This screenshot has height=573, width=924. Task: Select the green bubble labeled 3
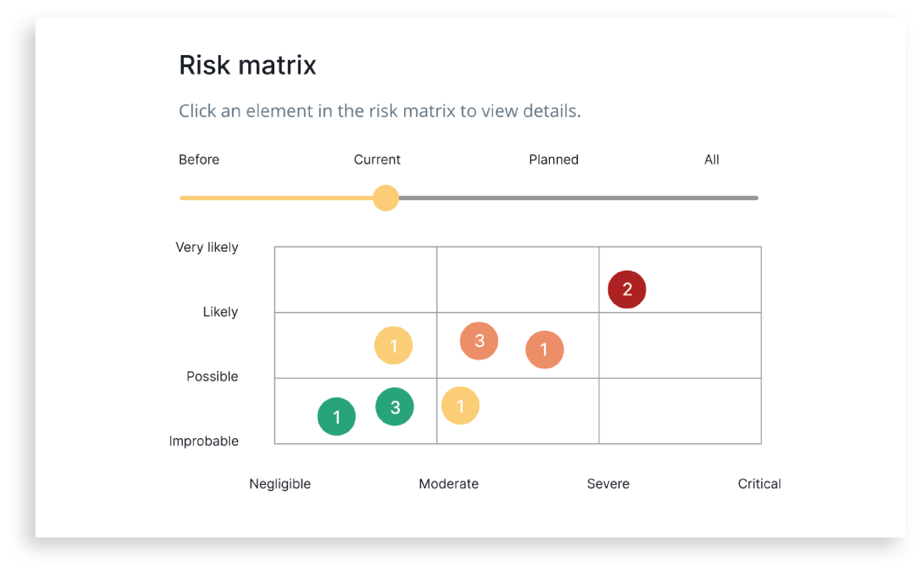point(394,407)
